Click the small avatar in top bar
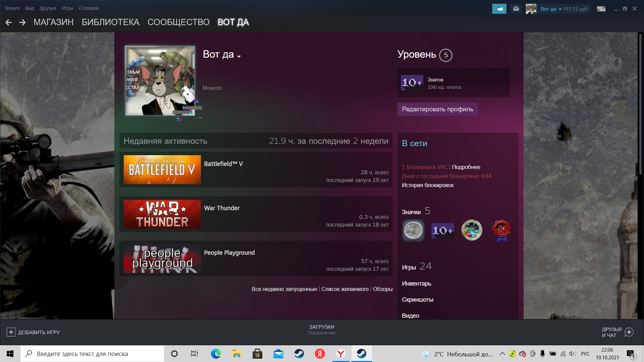 531,9
